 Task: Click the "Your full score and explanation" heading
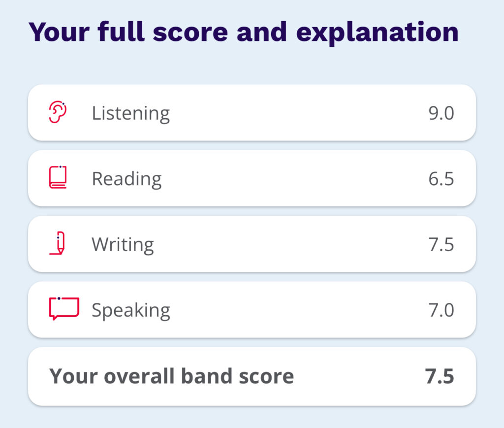[243, 32]
